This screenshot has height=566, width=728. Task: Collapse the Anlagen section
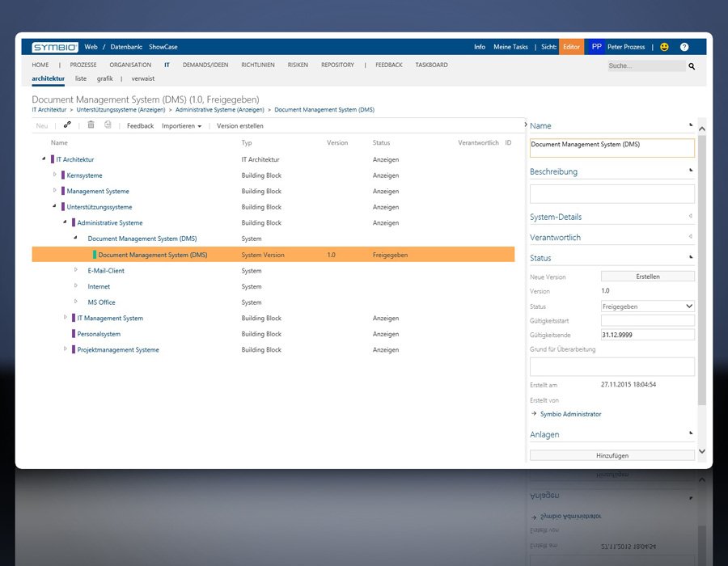tap(691, 433)
